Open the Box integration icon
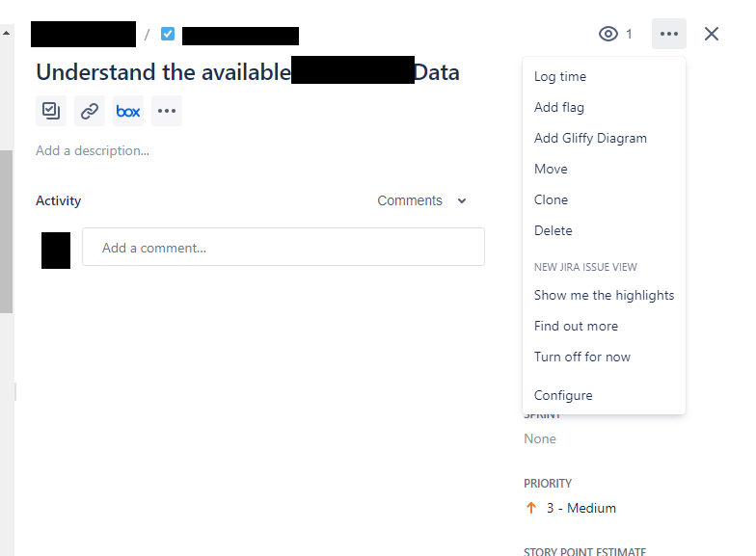 (128, 111)
